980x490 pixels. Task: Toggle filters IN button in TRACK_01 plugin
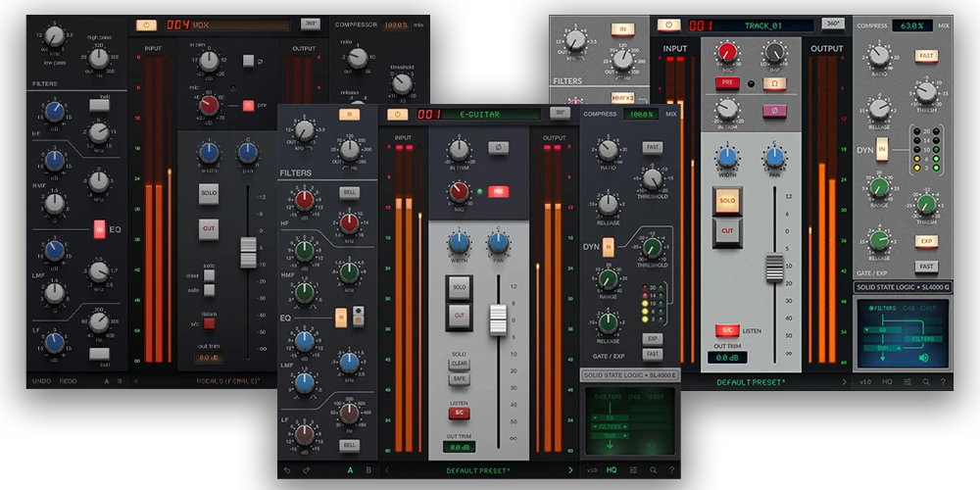click(622, 29)
